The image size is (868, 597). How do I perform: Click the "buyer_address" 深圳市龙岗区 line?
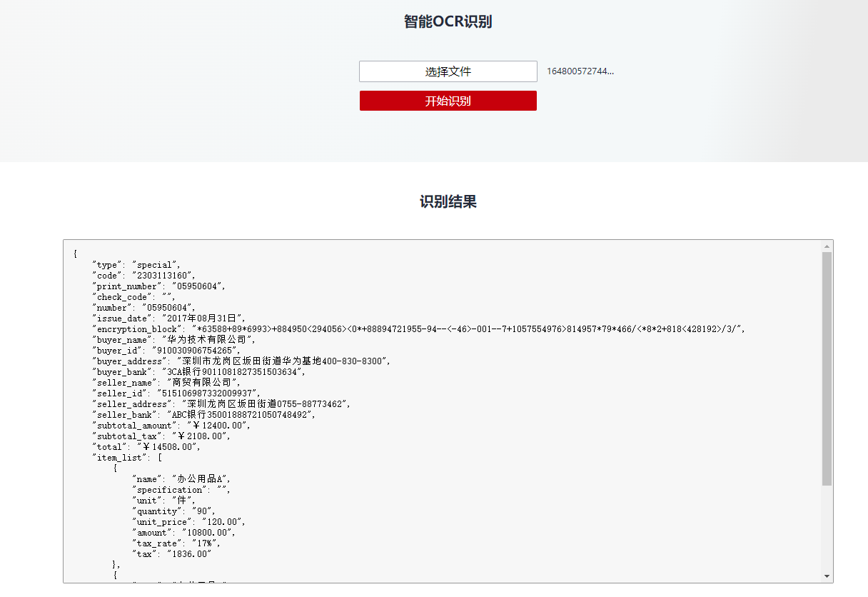241,361
